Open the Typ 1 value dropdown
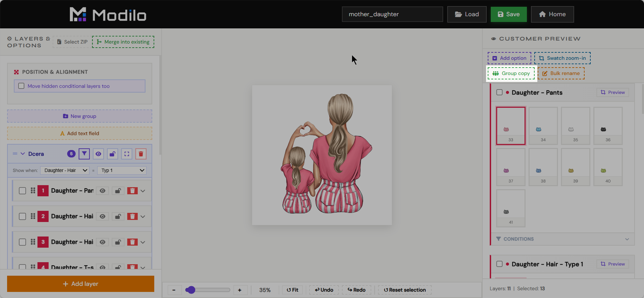This screenshot has height=298, width=644. [122, 170]
